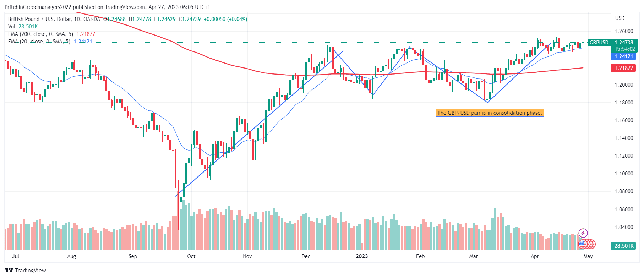Click the Oct label on time axis

click(x=191, y=256)
